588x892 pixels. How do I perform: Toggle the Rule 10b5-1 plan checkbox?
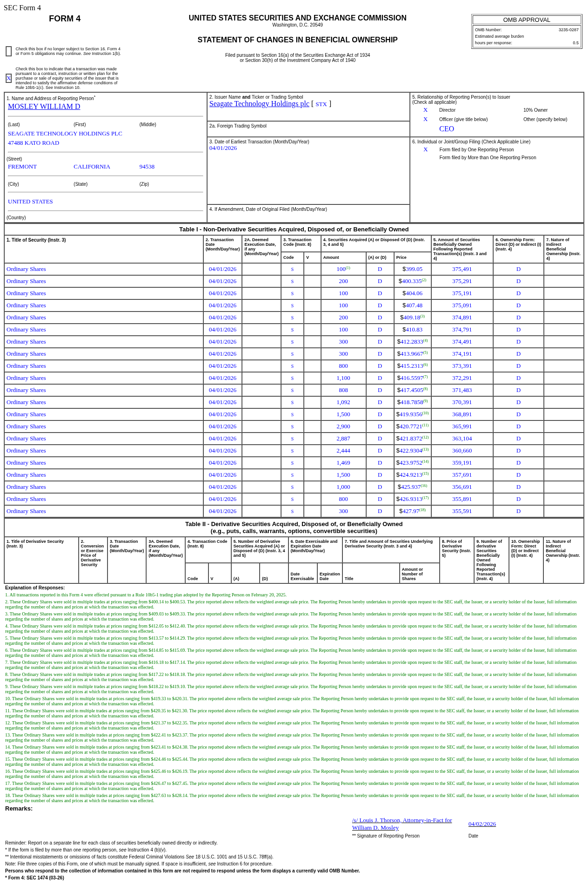point(9,78)
